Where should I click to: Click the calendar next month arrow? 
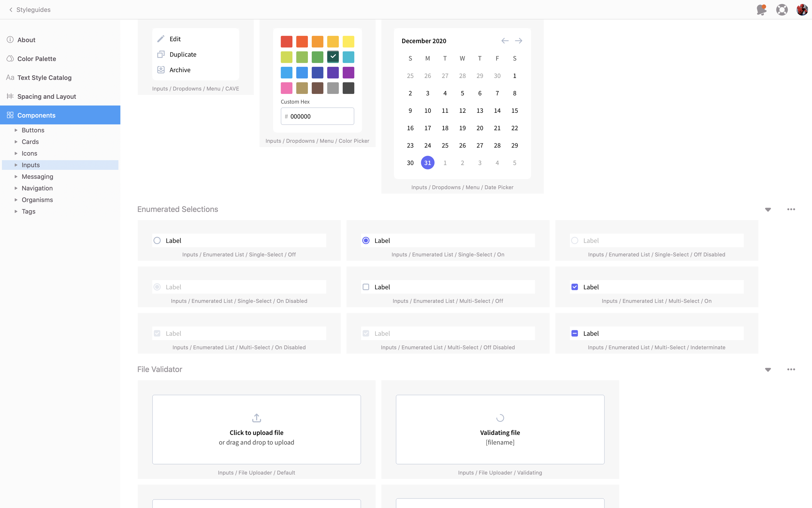click(518, 41)
